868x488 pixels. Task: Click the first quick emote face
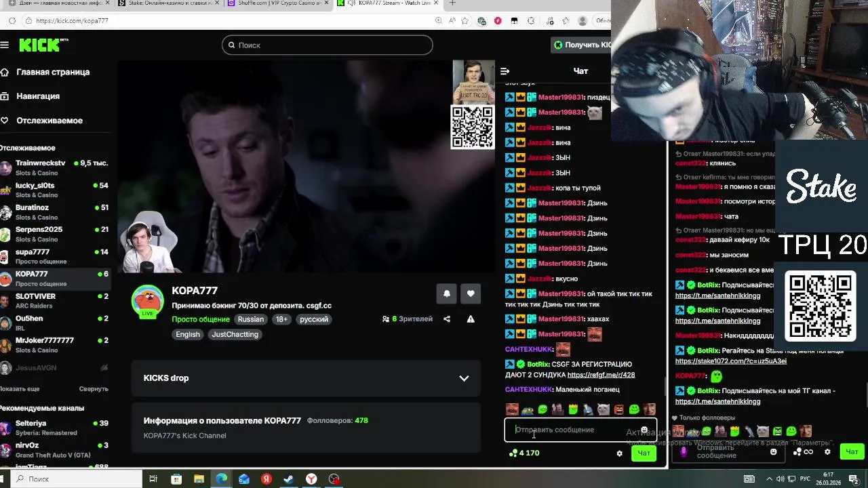click(511, 409)
